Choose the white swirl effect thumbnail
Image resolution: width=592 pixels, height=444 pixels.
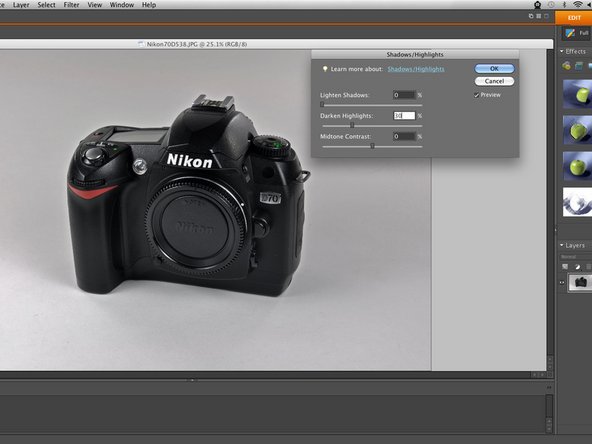coord(577,202)
